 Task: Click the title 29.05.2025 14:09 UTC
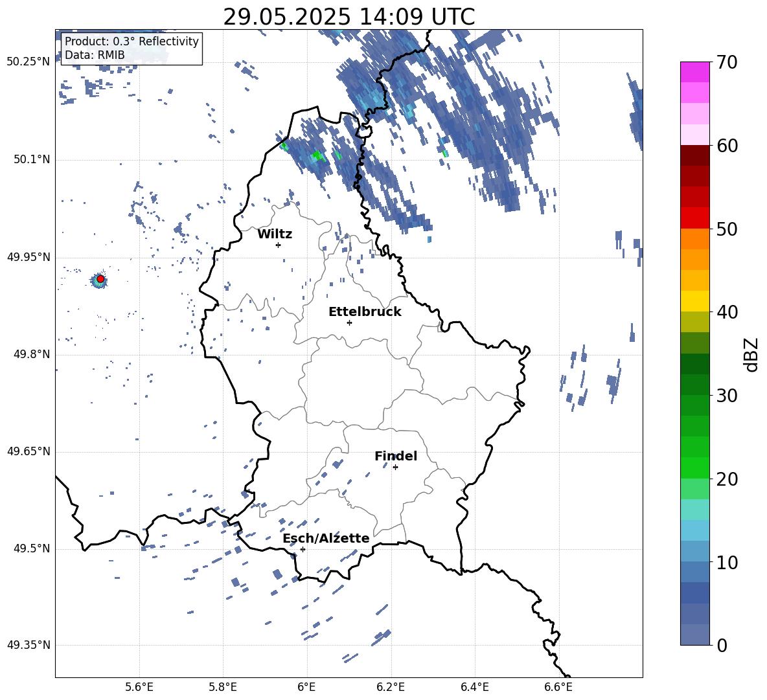coord(349,17)
